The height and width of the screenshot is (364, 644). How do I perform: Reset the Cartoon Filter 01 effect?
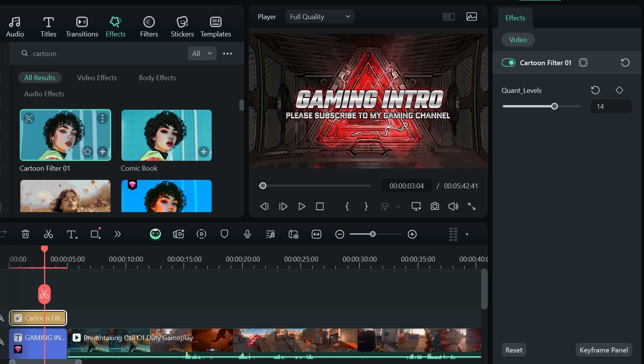tap(625, 63)
